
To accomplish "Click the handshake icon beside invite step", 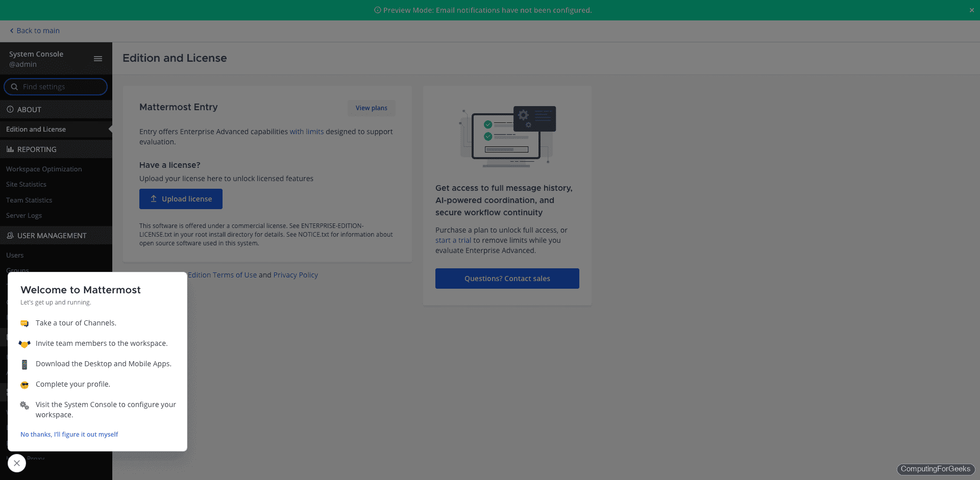I will tap(24, 344).
